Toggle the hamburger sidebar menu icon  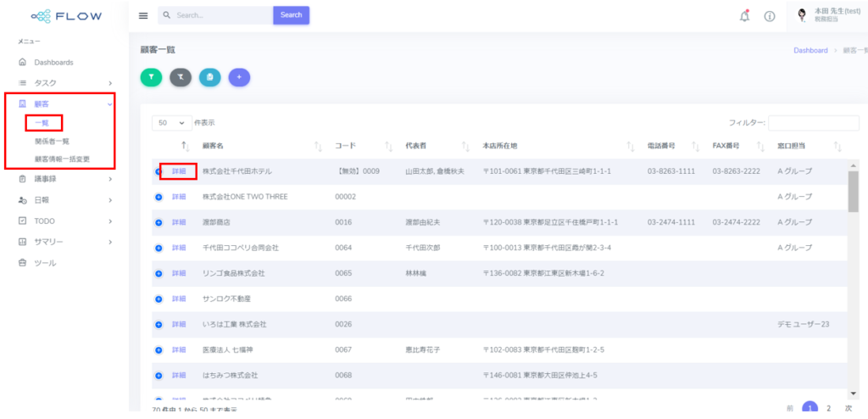coord(143,16)
